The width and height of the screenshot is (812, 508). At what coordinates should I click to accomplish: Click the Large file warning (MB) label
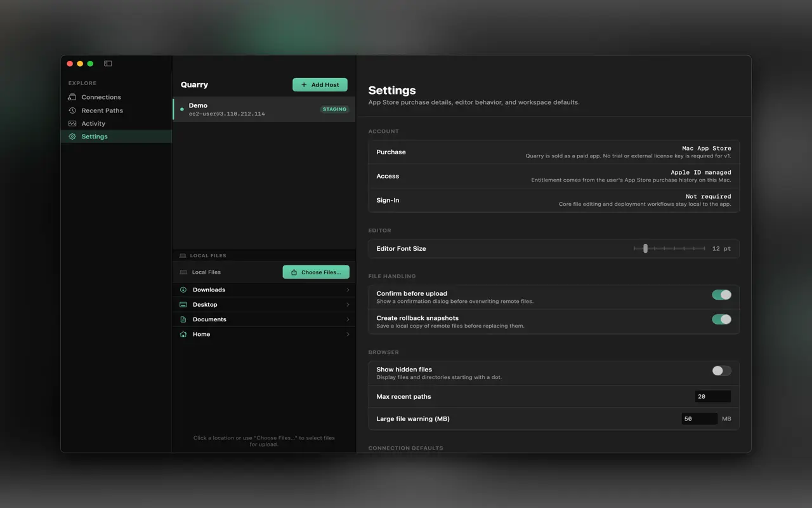[x=413, y=419]
